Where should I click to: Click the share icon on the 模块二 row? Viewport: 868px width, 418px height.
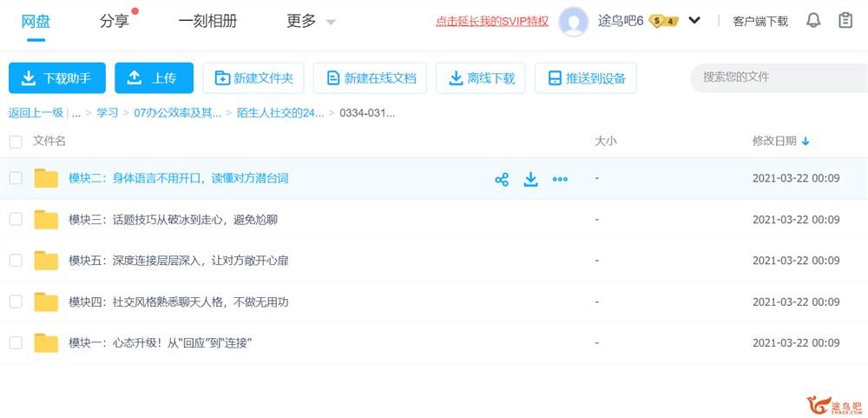pyautogui.click(x=502, y=179)
